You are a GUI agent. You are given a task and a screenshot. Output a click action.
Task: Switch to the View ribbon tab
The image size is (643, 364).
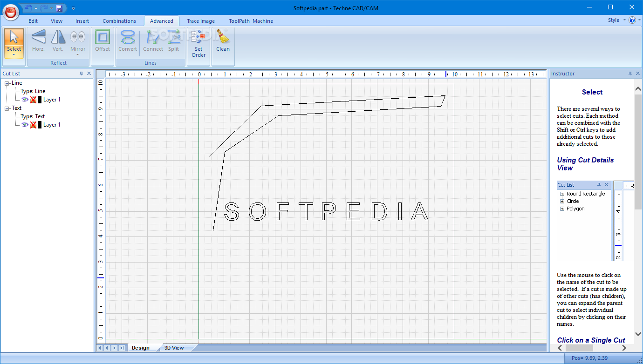click(x=56, y=21)
